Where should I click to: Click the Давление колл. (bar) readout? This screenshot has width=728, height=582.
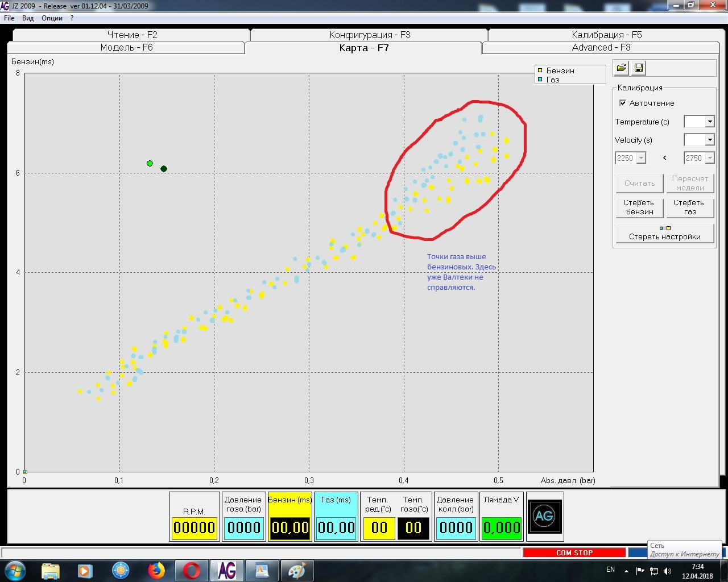tap(456, 527)
